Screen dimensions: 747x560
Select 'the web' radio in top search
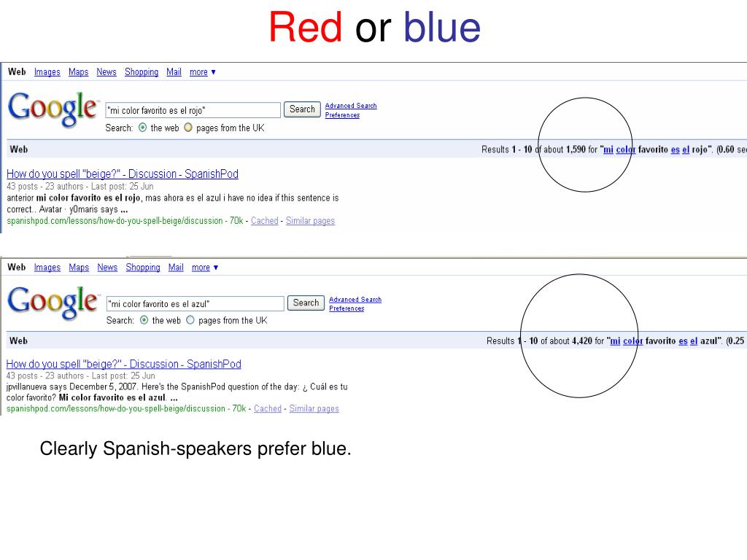click(x=142, y=128)
